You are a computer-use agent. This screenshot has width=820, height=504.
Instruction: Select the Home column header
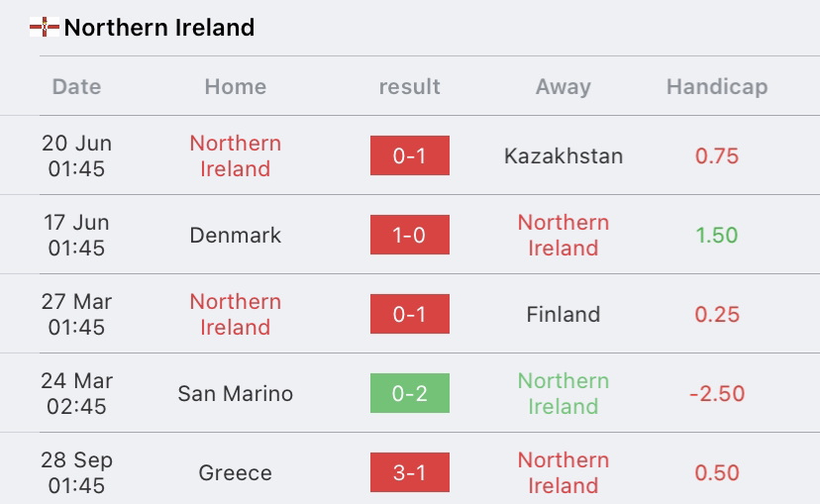coord(236,86)
